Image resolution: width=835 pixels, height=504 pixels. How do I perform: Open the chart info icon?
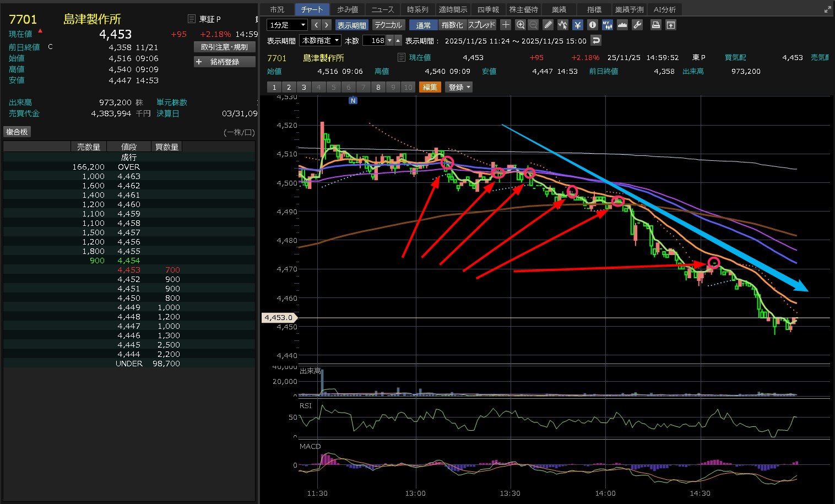pyautogui.click(x=592, y=25)
